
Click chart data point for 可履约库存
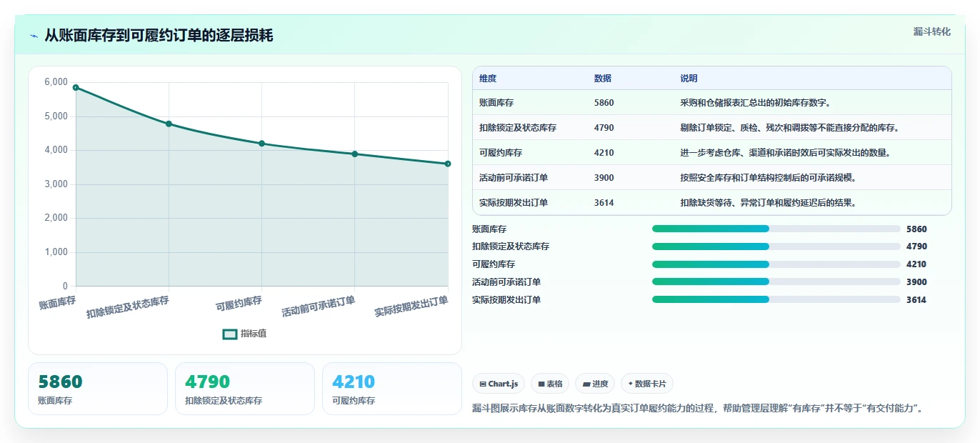(x=261, y=144)
